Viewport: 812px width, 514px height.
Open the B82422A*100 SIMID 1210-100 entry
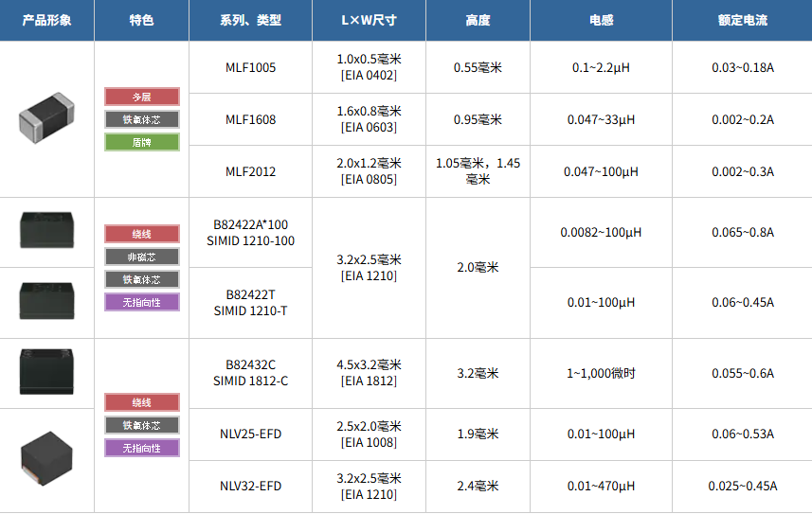251,233
